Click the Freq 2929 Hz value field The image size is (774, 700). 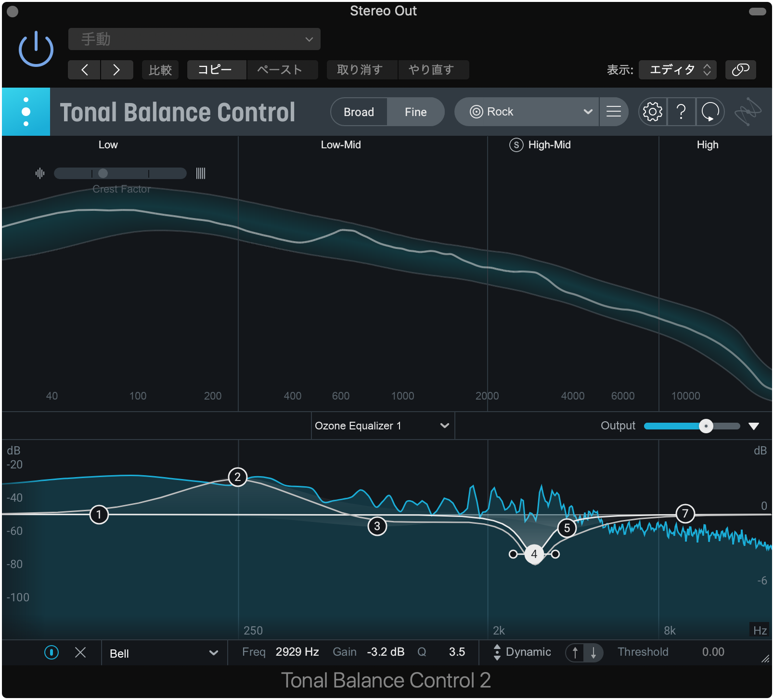[297, 652]
